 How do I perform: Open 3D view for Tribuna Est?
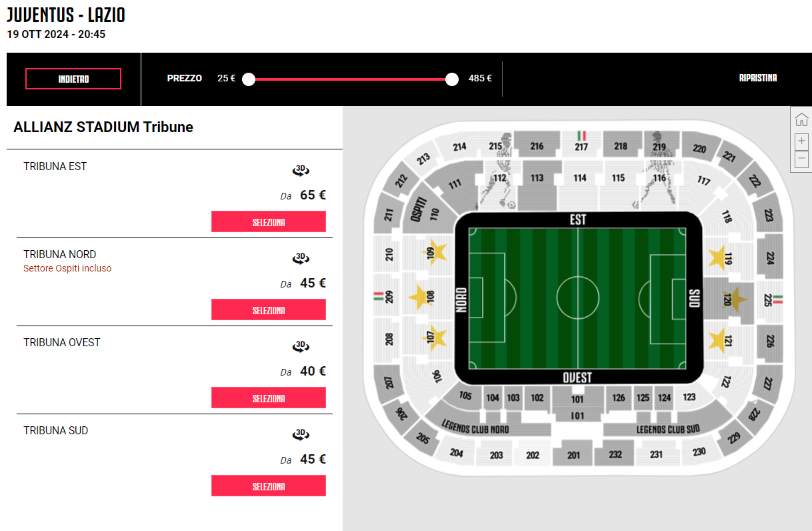[301, 170]
